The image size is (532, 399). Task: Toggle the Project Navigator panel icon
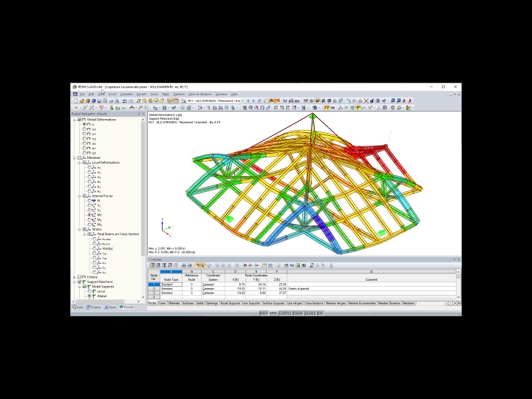tap(170, 100)
